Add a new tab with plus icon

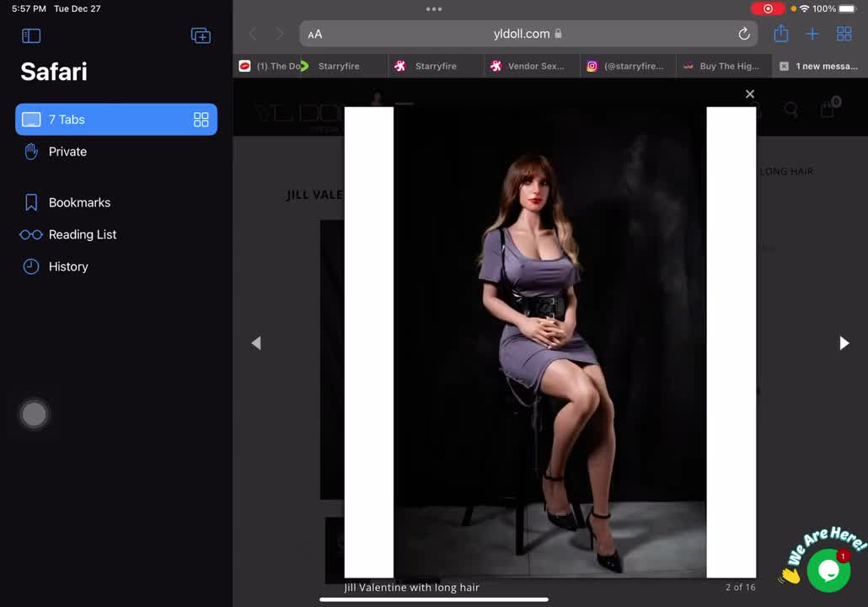[812, 34]
